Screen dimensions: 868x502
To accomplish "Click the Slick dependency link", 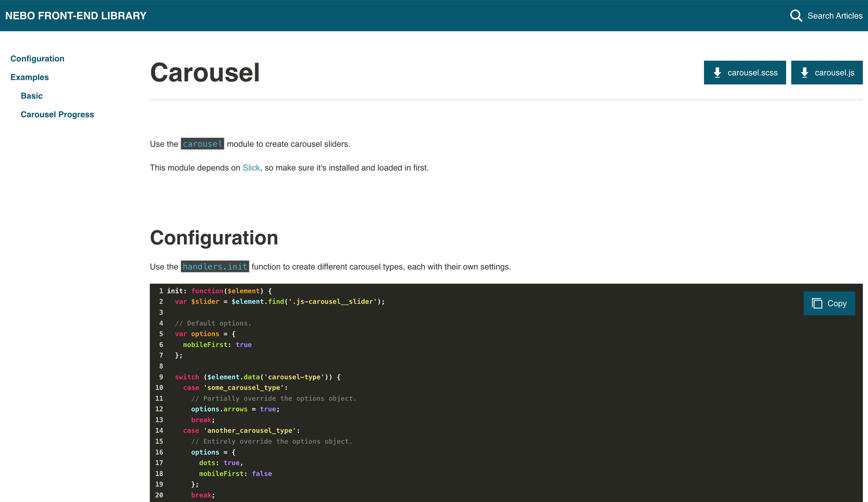I will 251,167.
